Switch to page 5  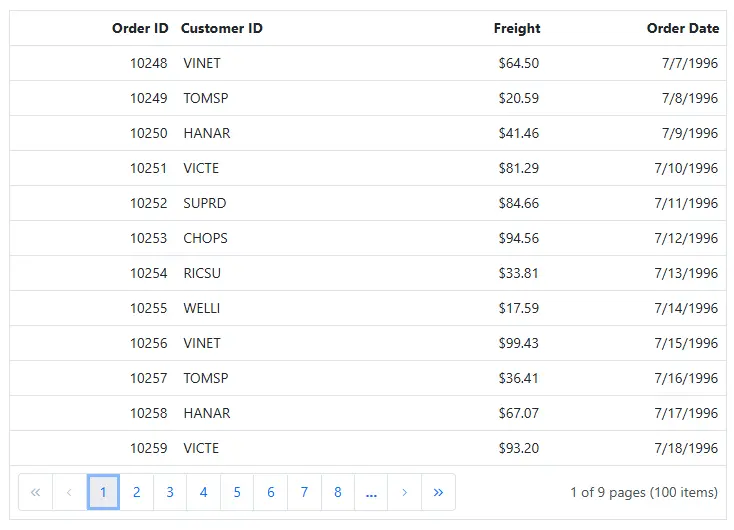click(x=237, y=492)
